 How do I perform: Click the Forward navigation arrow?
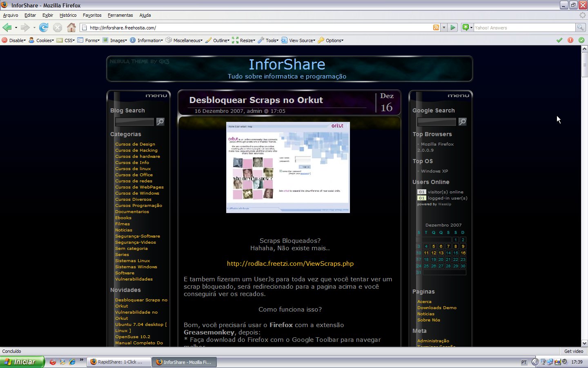25,27
